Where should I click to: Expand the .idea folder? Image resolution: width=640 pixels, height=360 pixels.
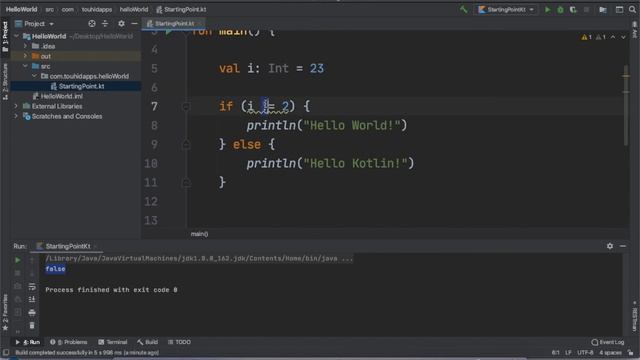pos(25,46)
